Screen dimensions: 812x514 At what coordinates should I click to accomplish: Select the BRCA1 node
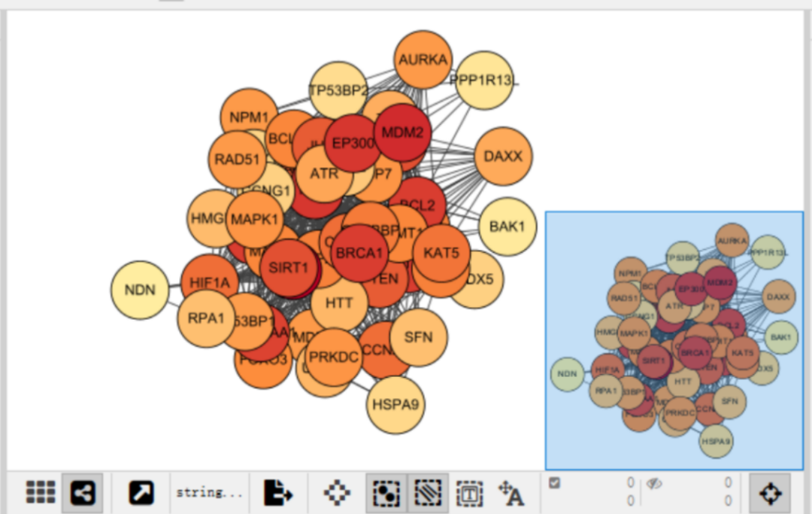pyautogui.click(x=359, y=254)
